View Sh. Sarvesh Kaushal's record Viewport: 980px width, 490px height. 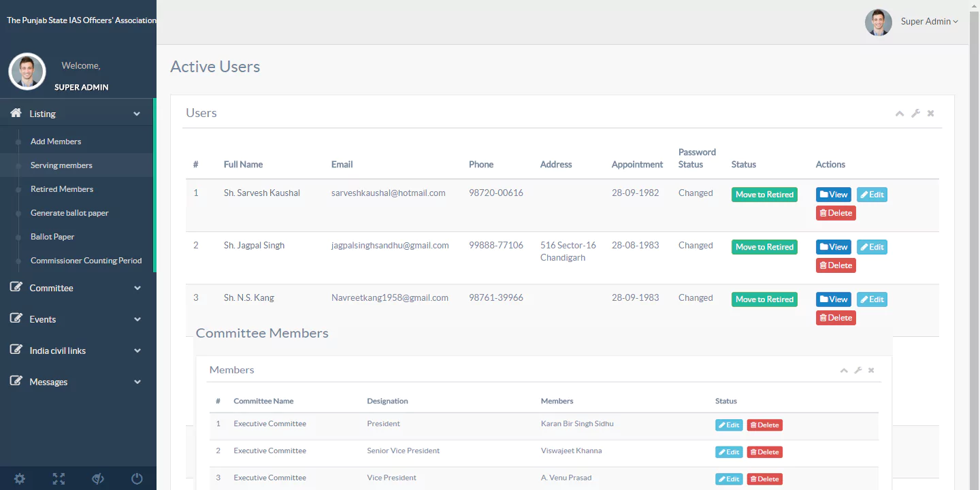(834, 195)
